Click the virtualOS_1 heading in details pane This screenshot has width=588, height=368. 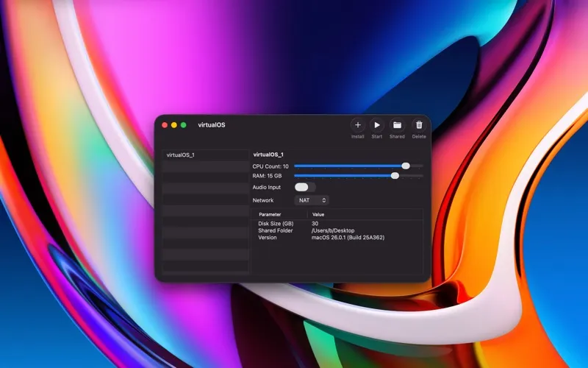(268, 155)
